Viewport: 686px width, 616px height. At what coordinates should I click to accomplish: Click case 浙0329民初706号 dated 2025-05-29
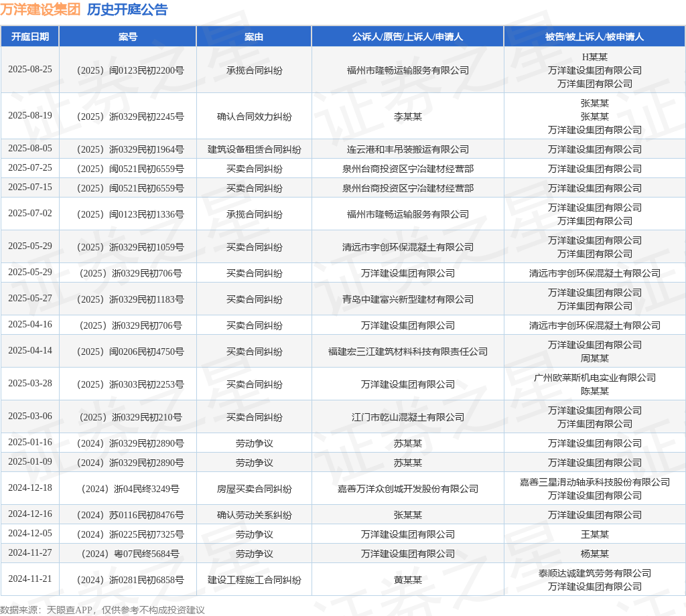pos(131,273)
